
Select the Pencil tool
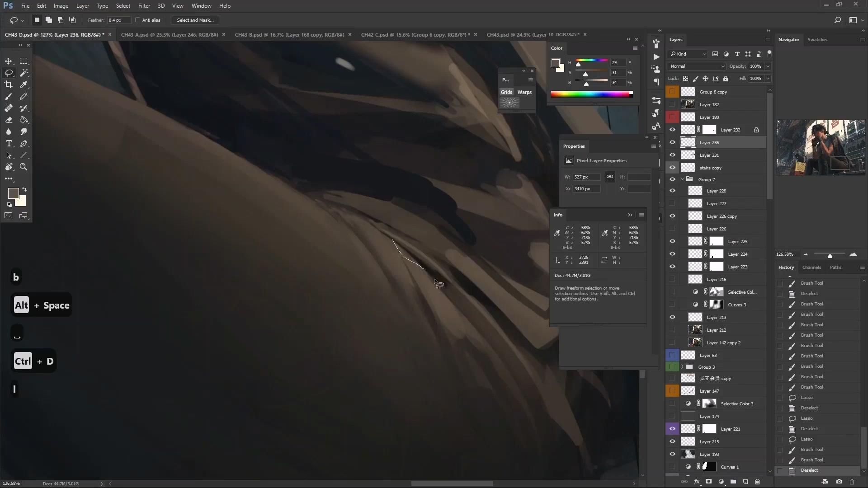(x=24, y=96)
